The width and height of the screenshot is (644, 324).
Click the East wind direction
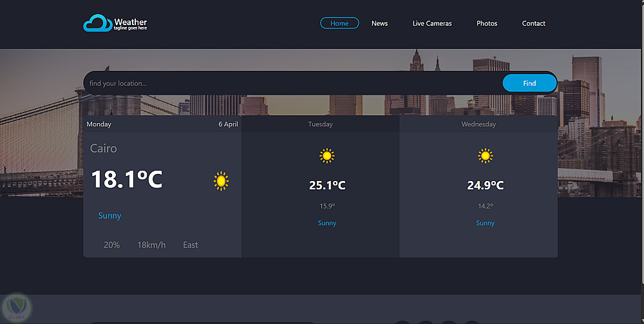[191, 245]
